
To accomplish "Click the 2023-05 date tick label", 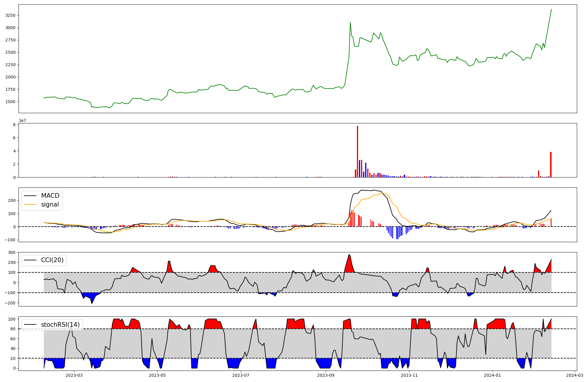I will [158, 375].
